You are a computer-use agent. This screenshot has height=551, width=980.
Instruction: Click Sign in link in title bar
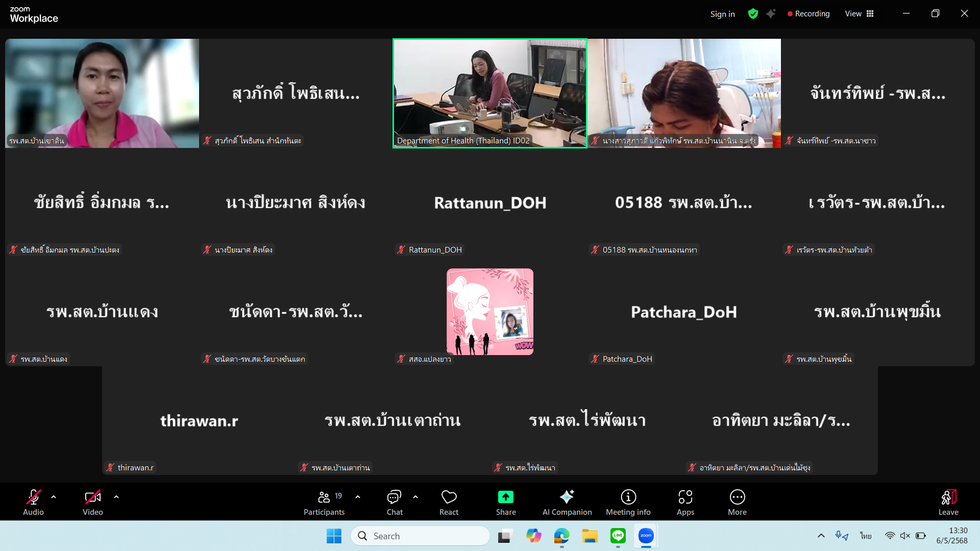(722, 14)
